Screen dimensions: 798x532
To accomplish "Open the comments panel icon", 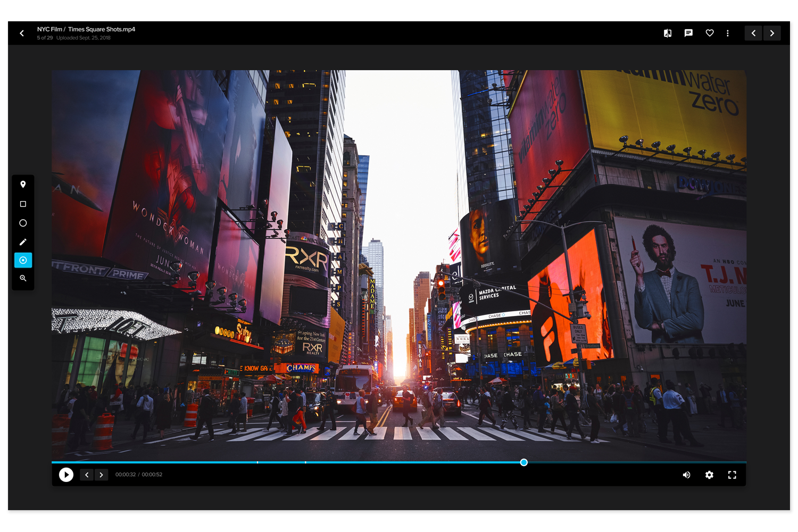I will pos(688,33).
